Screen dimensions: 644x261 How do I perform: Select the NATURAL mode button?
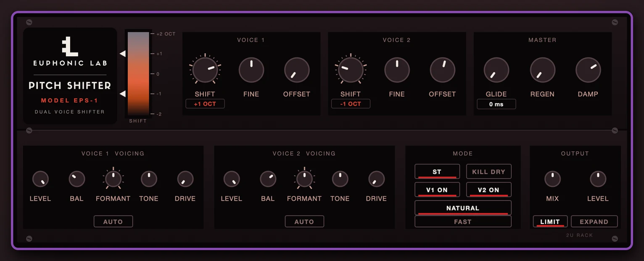click(x=463, y=208)
